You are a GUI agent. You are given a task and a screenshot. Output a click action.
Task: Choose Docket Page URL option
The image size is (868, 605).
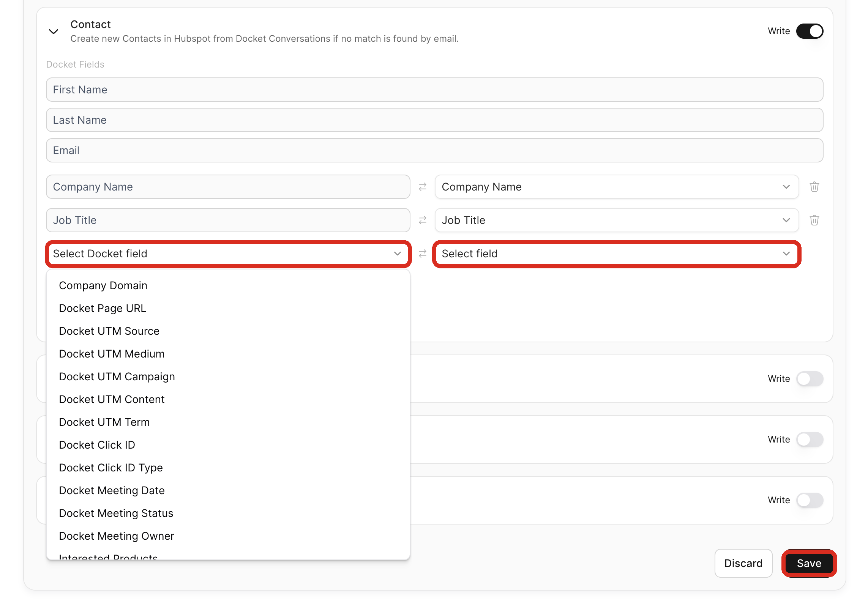point(228,308)
